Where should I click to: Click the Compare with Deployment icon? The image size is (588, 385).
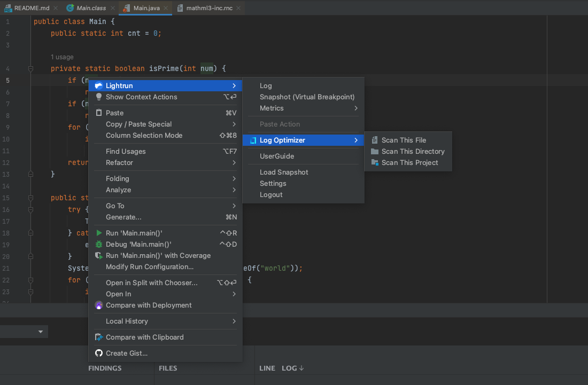point(98,305)
